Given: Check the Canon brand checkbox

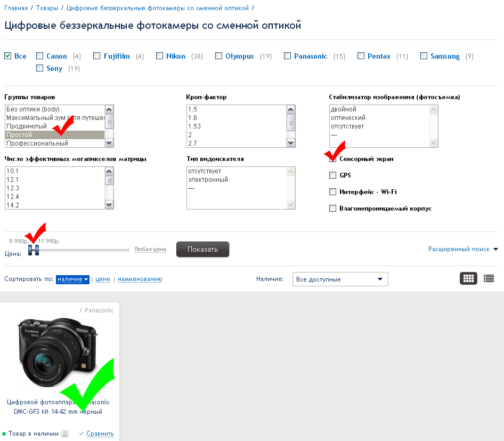Looking at the screenshot, I should [39, 56].
